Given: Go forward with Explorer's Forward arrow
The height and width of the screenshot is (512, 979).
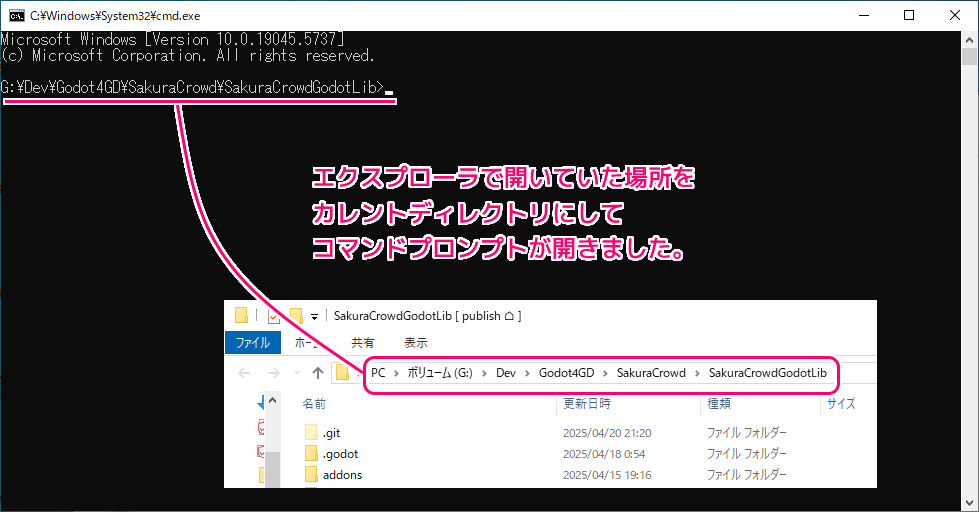Looking at the screenshot, I should pyautogui.click(x=273, y=373).
